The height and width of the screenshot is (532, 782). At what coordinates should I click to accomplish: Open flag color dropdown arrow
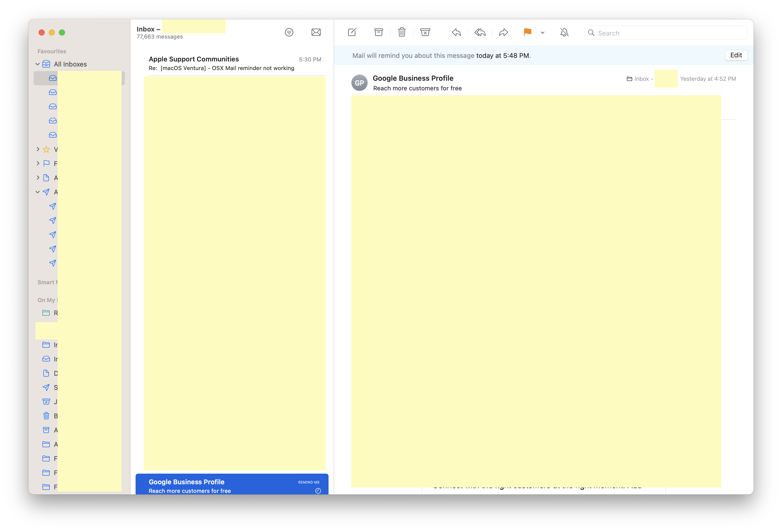click(542, 33)
